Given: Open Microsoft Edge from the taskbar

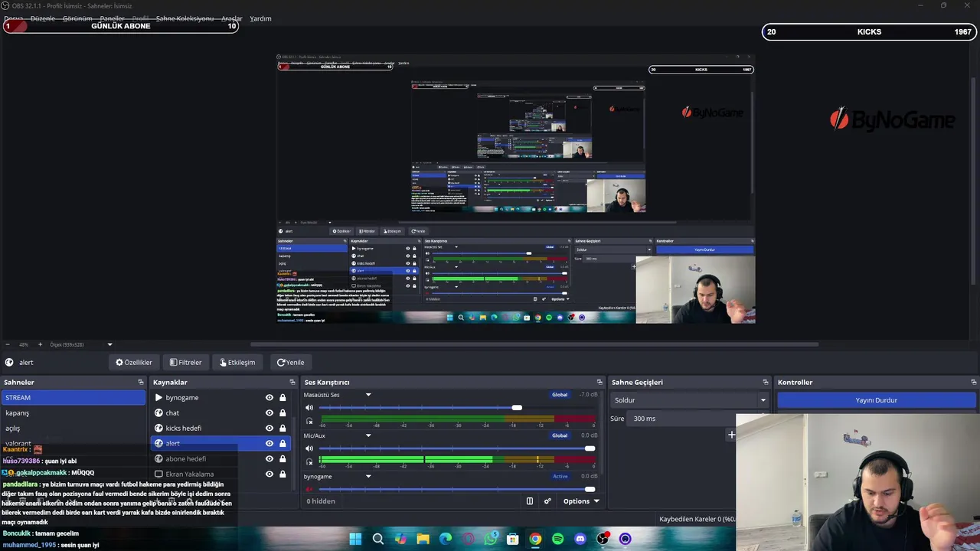Looking at the screenshot, I should coord(446,539).
